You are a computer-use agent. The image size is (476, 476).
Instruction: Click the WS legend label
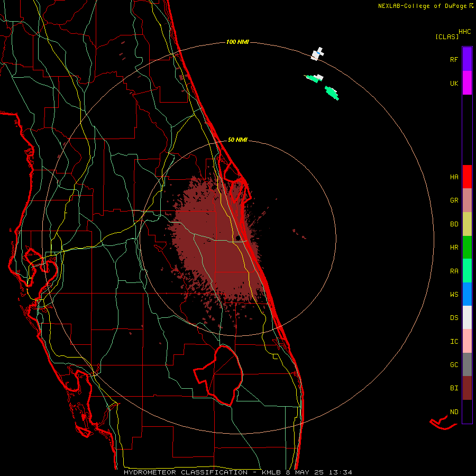pyautogui.click(x=454, y=295)
